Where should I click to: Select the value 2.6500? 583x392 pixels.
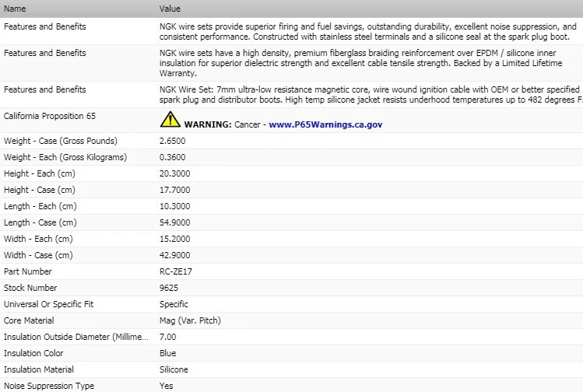pyautogui.click(x=172, y=141)
